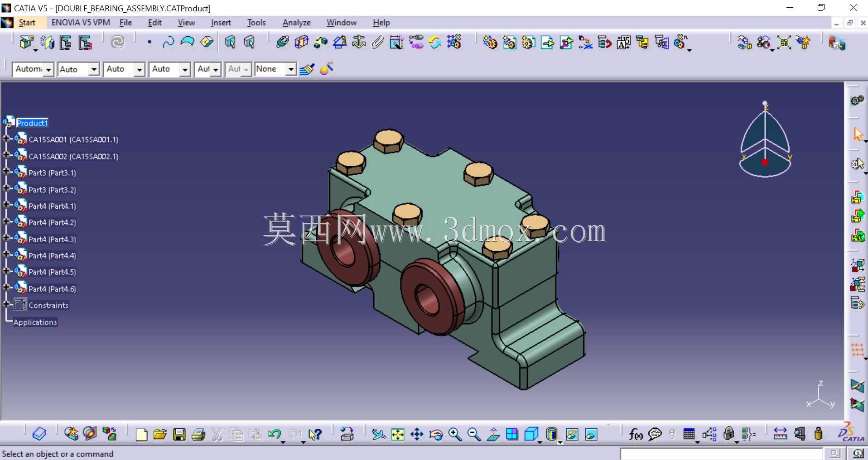Open the Tools menu

click(256, 23)
